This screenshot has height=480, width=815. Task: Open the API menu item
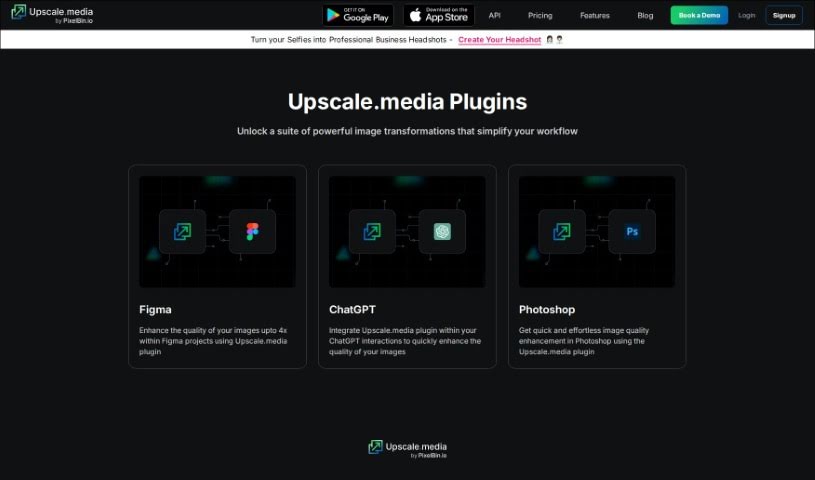[494, 16]
